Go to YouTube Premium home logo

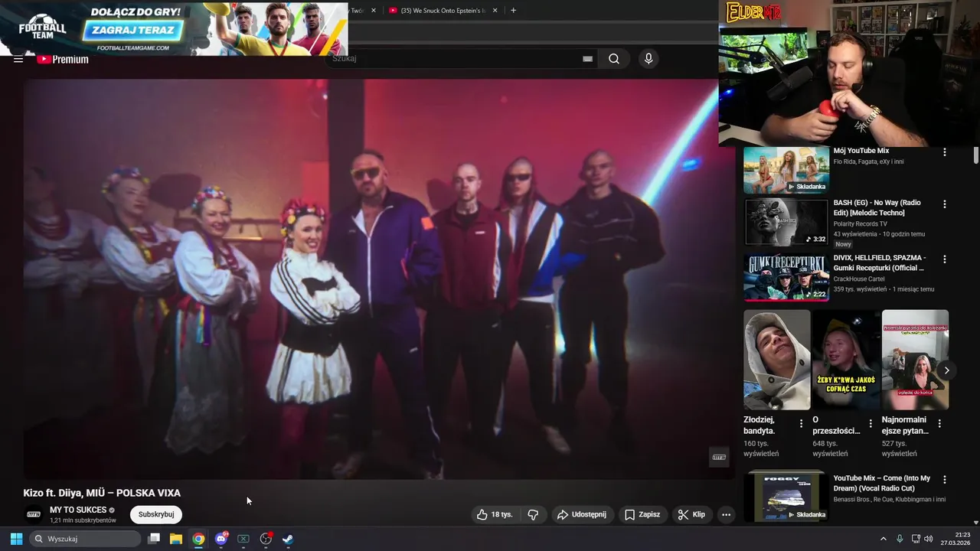pos(63,59)
